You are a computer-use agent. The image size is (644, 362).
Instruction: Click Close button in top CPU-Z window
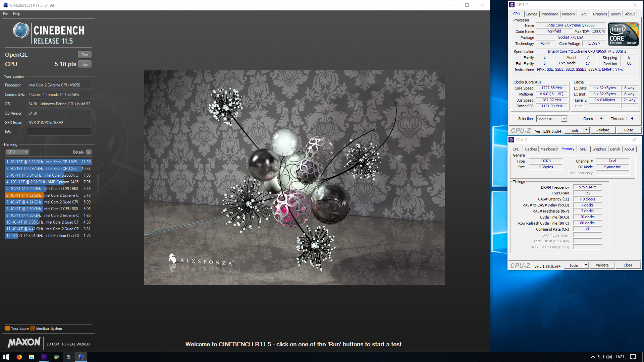629,130
